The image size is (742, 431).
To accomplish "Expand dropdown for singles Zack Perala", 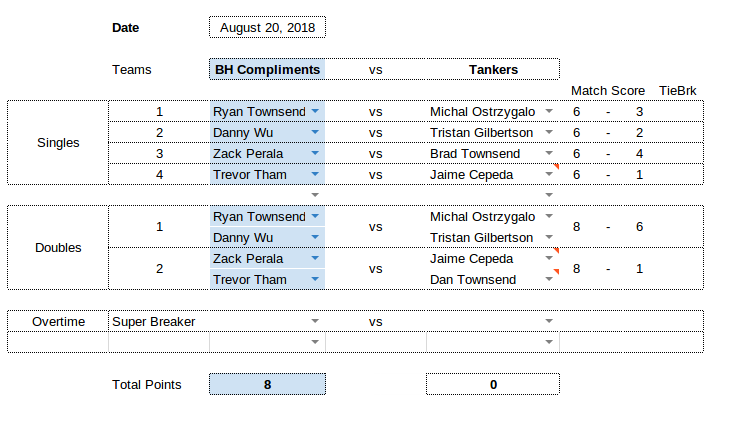I will 315,153.
